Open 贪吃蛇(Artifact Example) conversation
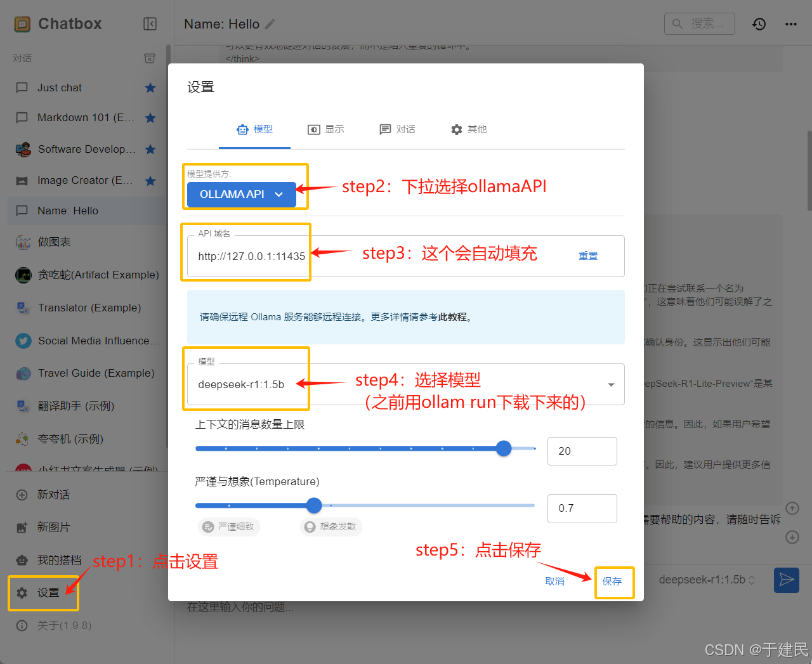The width and height of the screenshot is (812, 664). pos(86,275)
